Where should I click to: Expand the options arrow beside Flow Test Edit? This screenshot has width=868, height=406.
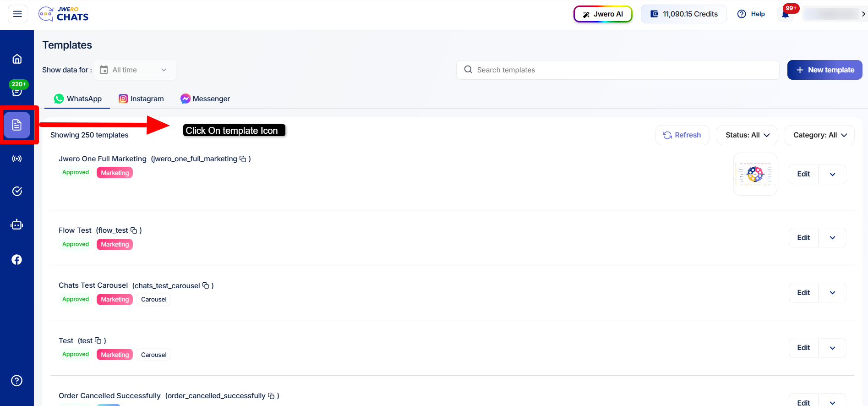pyautogui.click(x=832, y=238)
